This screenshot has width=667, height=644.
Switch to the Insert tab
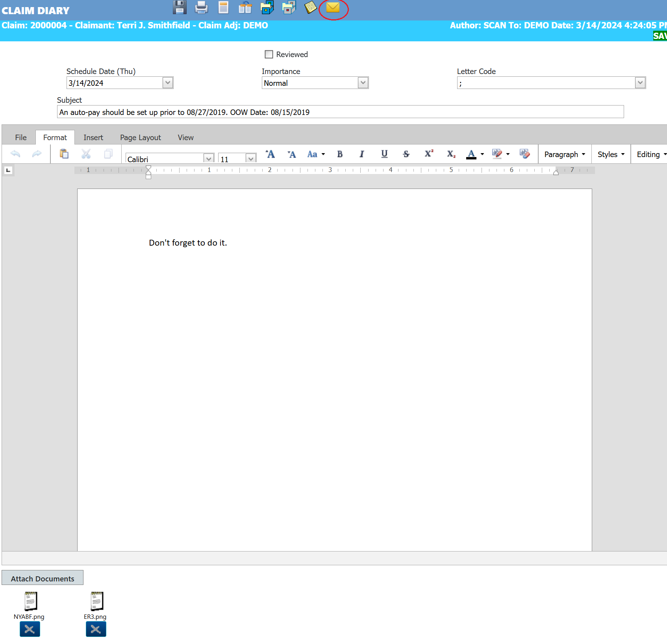click(93, 137)
